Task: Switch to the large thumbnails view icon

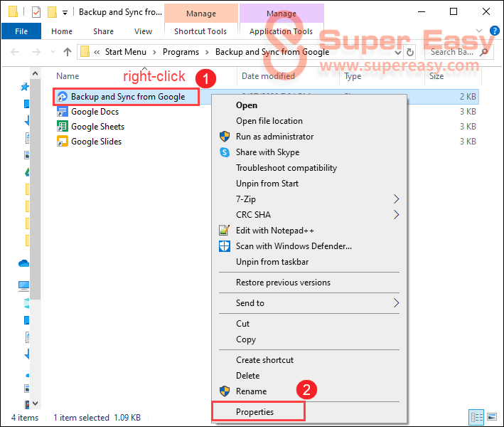Action: tap(491, 417)
